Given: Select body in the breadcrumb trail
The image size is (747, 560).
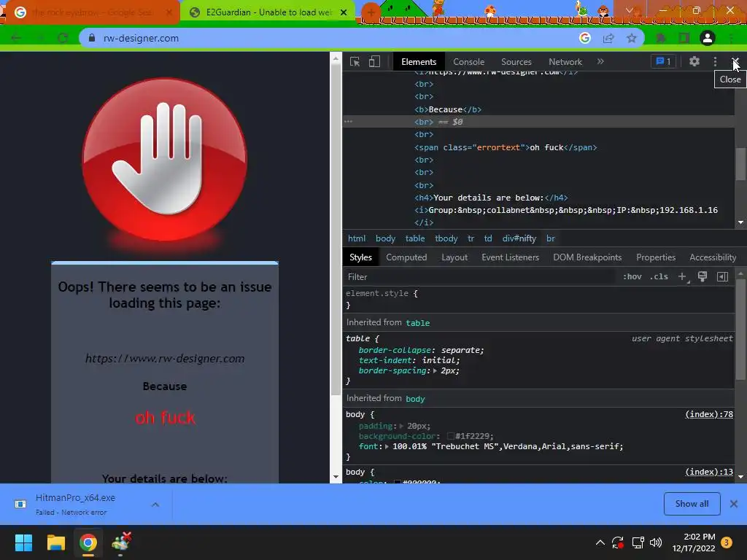Looking at the screenshot, I should point(385,238).
